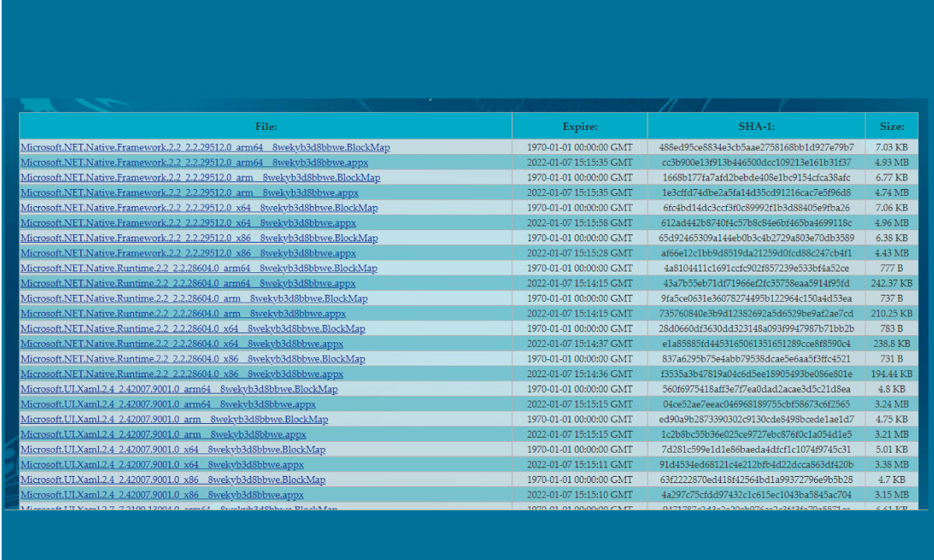This screenshot has height=560, width=934.
Task: Select the size cell "6.77 KB"
Action: click(892, 178)
